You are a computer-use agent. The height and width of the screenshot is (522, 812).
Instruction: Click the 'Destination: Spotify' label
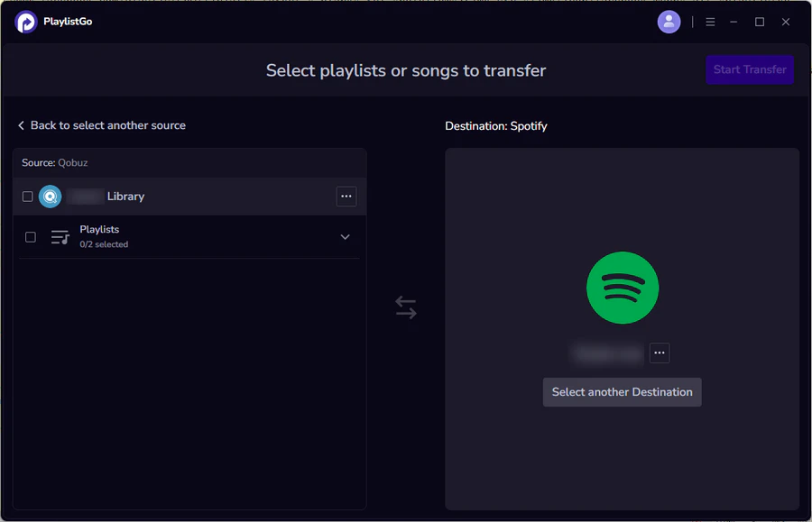(x=496, y=126)
